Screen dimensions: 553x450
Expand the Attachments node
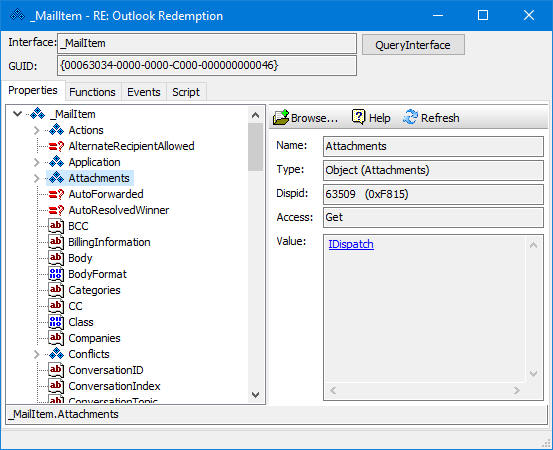coord(36,178)
